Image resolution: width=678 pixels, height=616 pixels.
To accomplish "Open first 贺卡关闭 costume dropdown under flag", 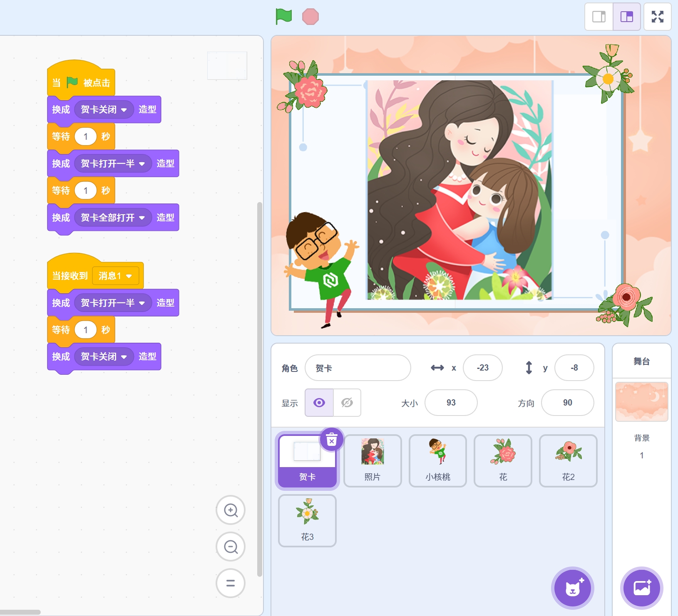I will coord(124,110).
